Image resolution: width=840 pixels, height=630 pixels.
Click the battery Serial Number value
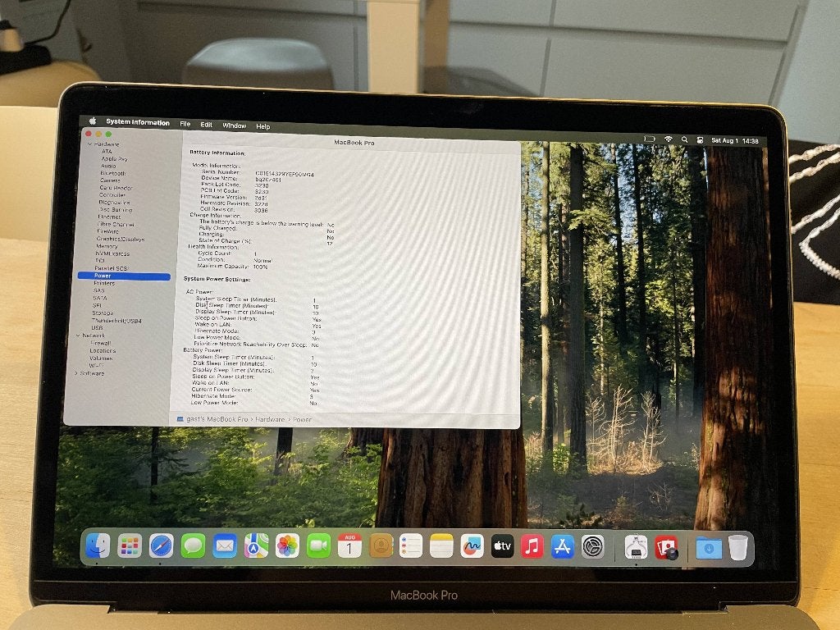285,174
